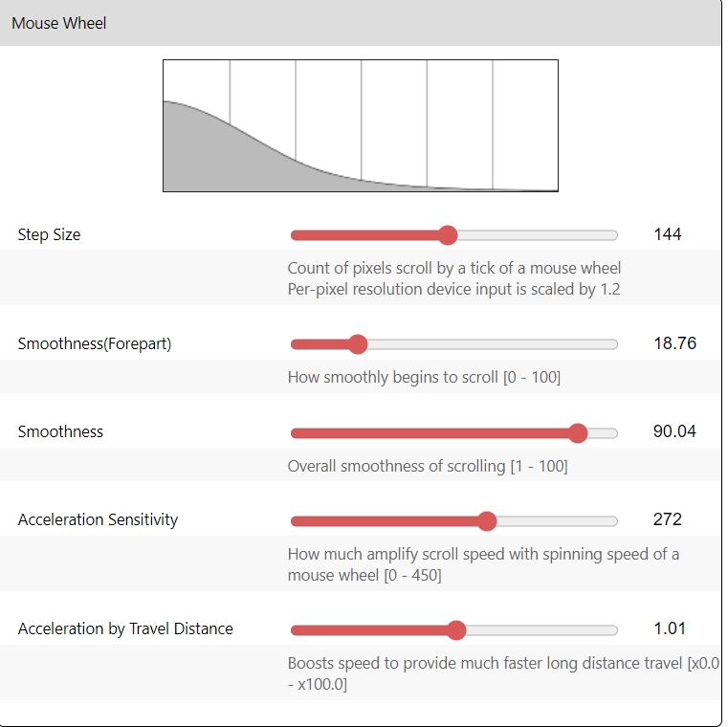Select the Smoothness(Forepart) value 18.76
Viewport: 728px width, 727px height.
tap(674, 343)
